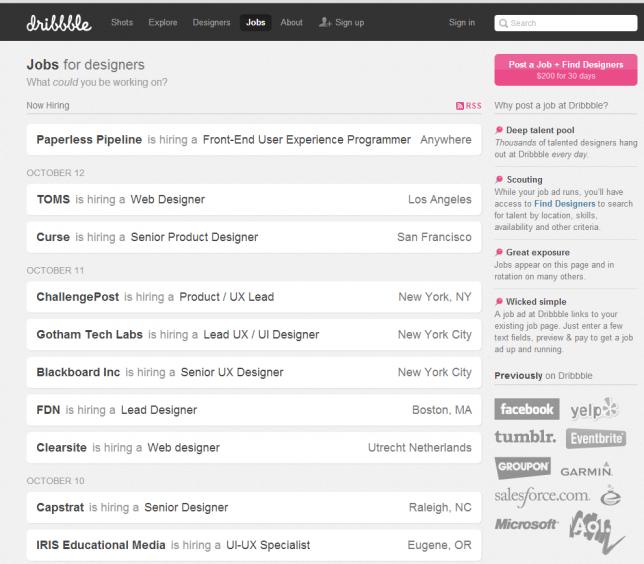Click the Internet Explorer 'e' logo
Screen dimensions: 644x564
click(610, 495)
